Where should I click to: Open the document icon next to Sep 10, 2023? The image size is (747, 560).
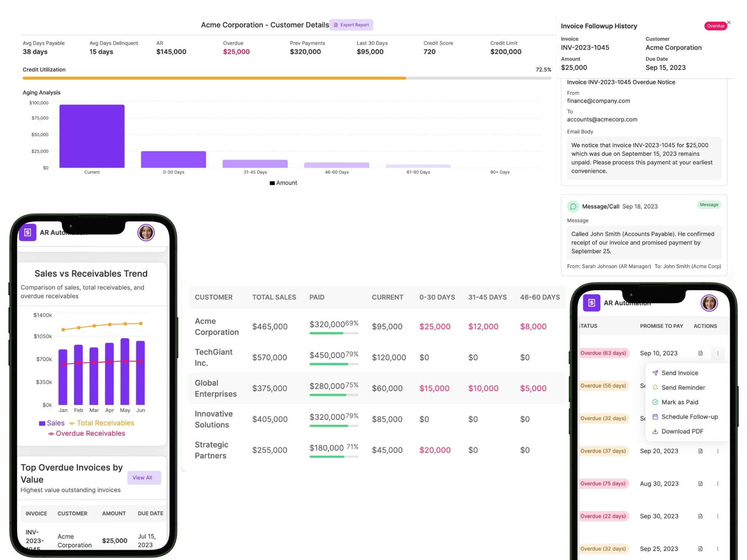[x=700, y=353]
